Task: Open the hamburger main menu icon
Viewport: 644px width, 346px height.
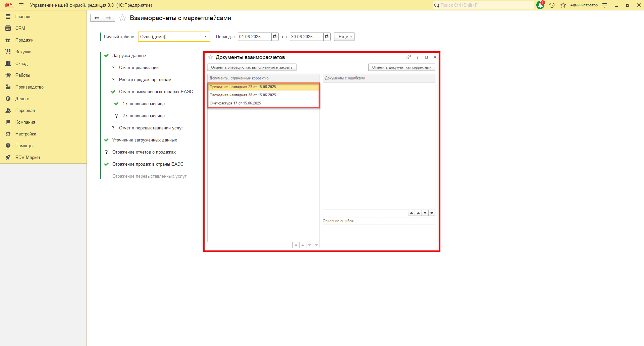Action: click(x=21, y=5)
